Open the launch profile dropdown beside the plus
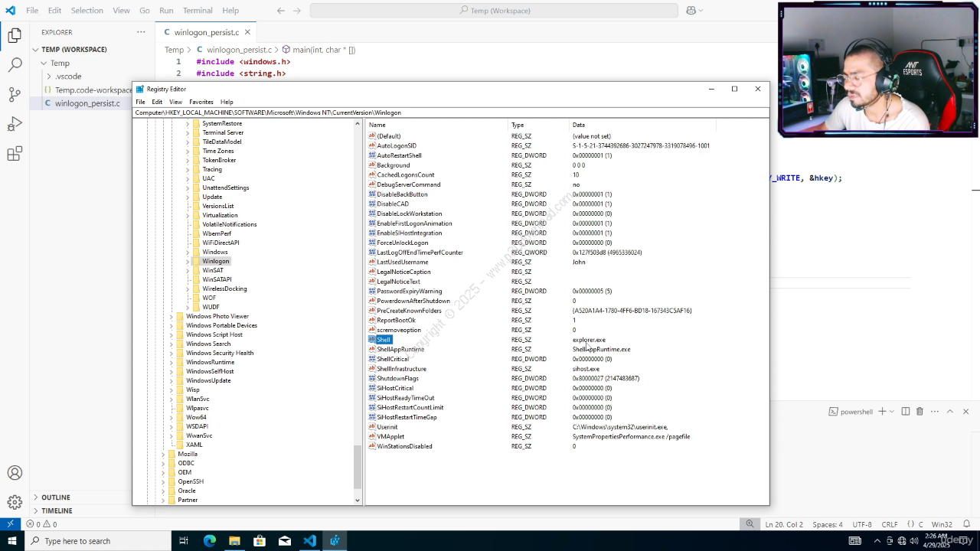Screen dimensions: 980x551 (x=892, y=412)
